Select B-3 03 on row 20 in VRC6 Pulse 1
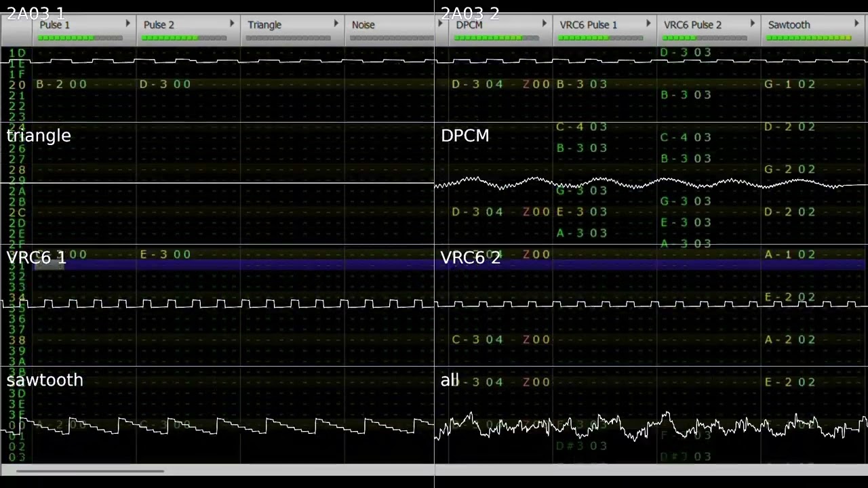868x488 pixels. coord(582,84)
